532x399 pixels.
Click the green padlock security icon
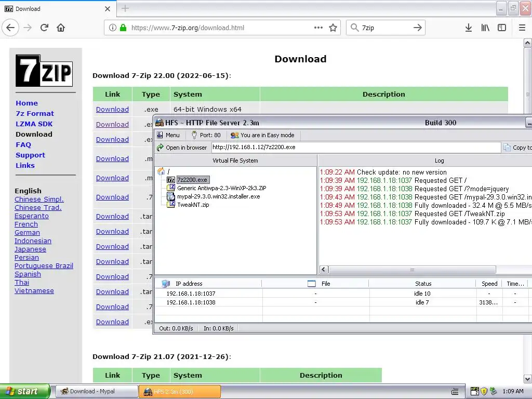point(123,28)
